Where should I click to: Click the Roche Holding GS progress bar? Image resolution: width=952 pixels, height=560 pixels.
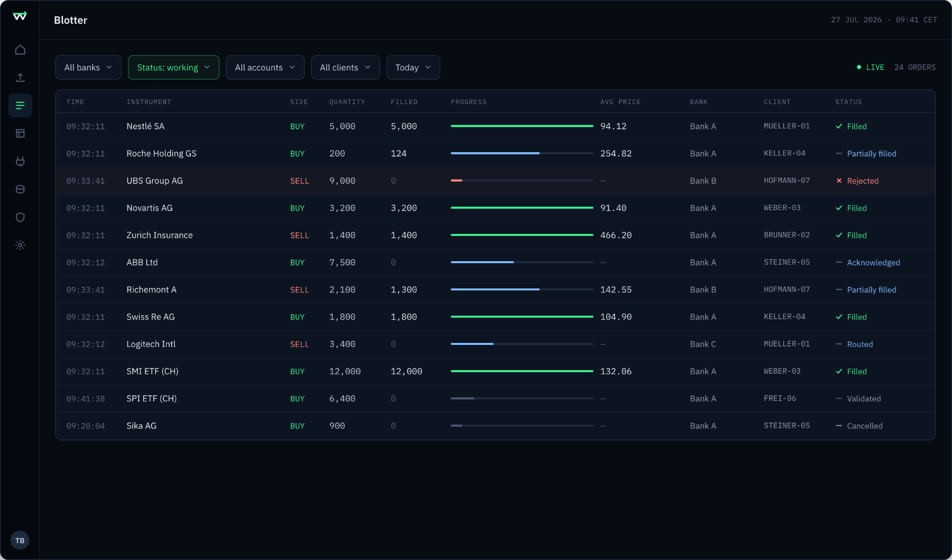point(522,154)
